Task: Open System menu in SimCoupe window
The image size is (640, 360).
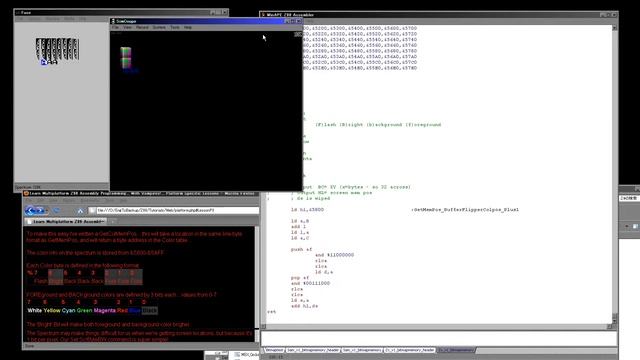Action: point(159,27)
